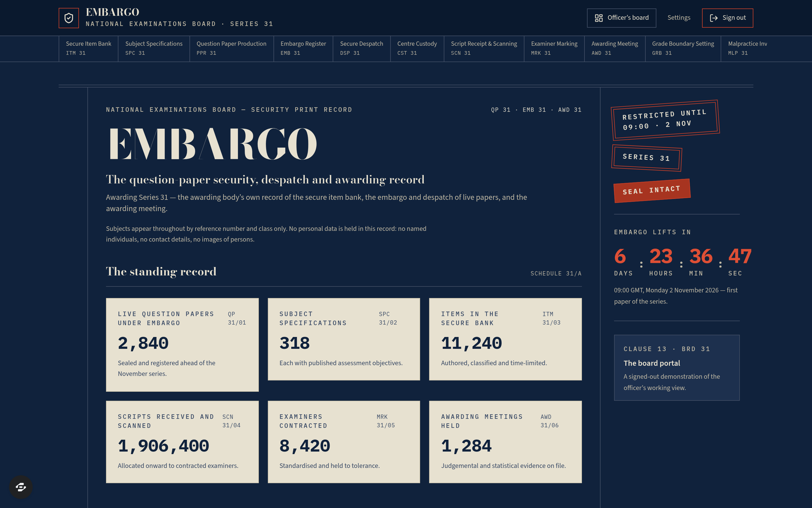Open The board portal panel
This screenshot has height=508, width=812.
677,367
